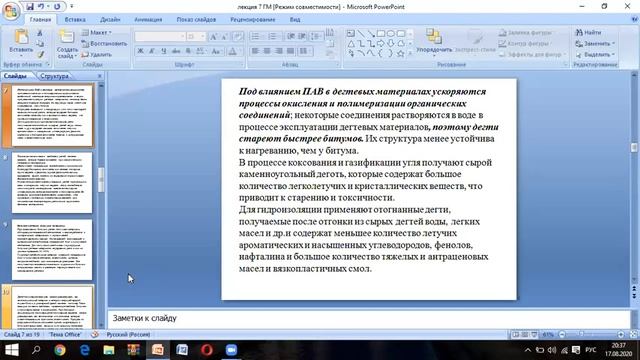640x360 pixels.
Task: Decrease the list indent level
Action: pos(291,37)
